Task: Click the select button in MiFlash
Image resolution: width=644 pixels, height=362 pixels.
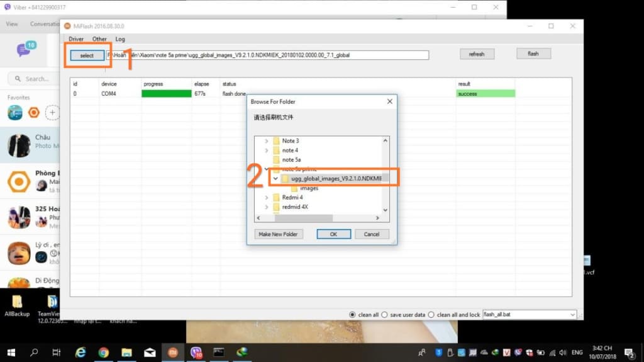Action: (x=87, y=55)
